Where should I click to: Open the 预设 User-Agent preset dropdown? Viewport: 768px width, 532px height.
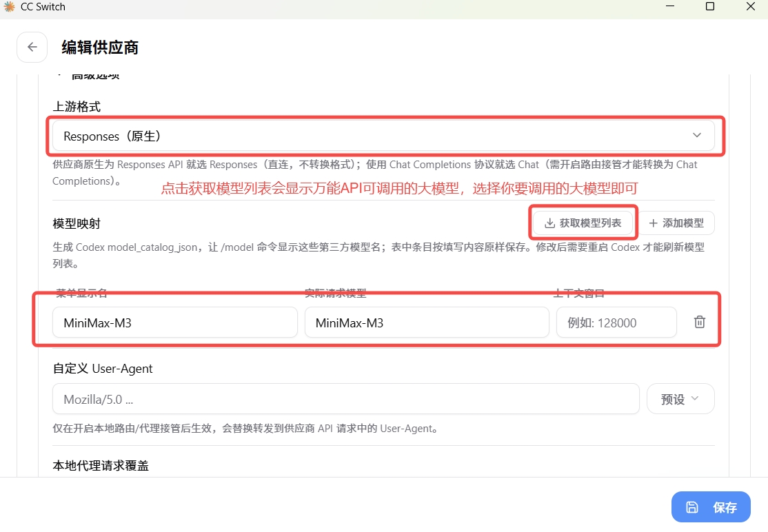tap(680, 399)
